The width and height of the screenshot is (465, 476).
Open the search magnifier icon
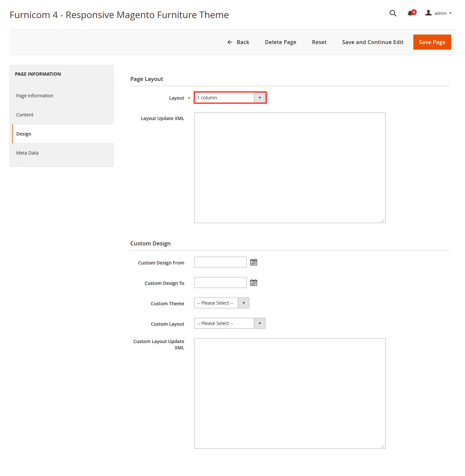click(x=393, y=13)
